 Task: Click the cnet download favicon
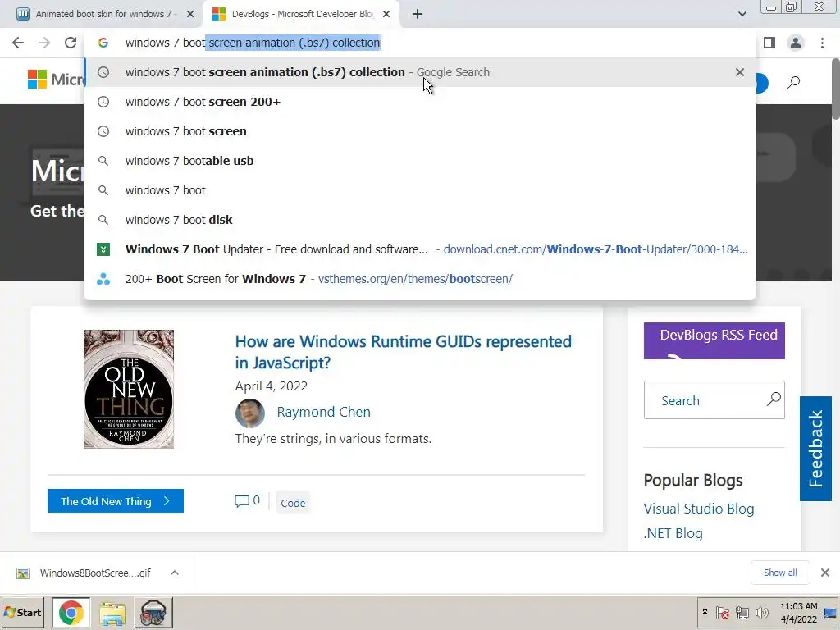click(x=103, y=249)
